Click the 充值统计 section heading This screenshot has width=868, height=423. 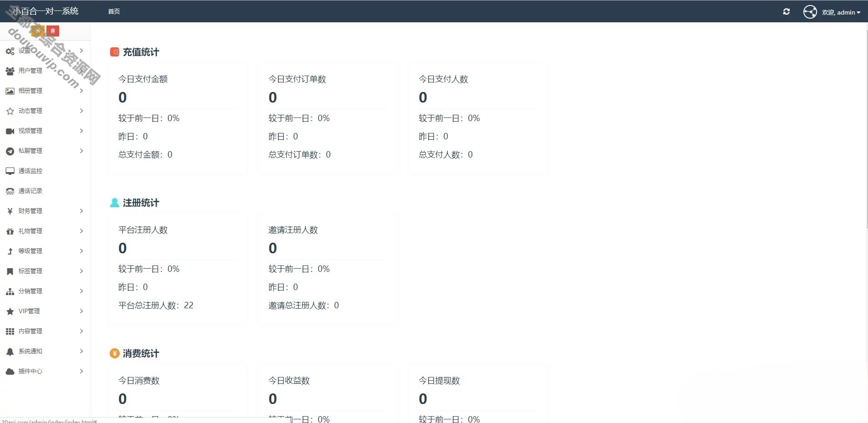(141, 52)
